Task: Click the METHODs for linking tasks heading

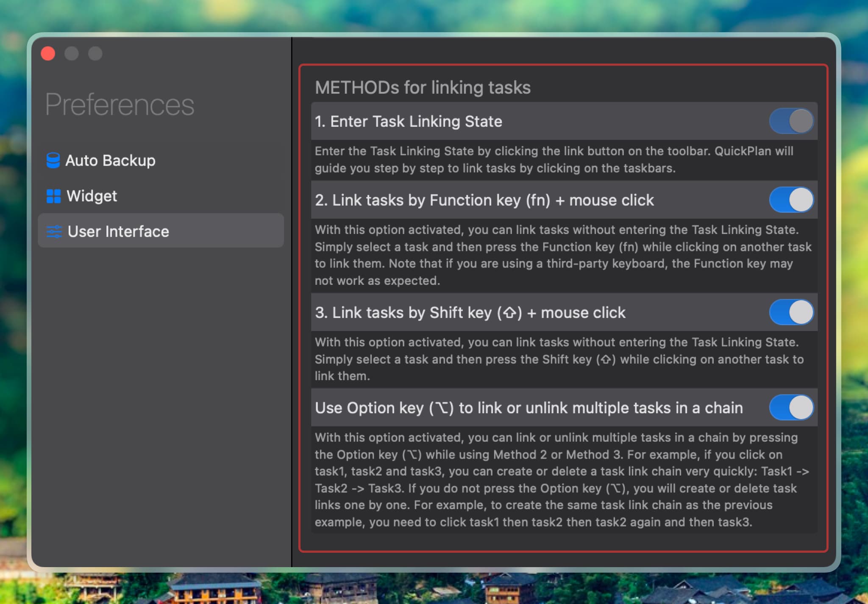Action: (423, 88)
